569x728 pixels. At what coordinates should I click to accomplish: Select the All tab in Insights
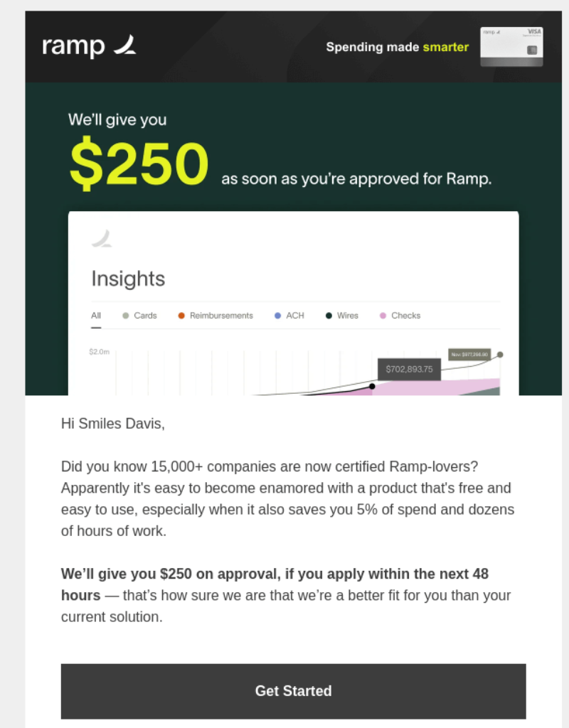pyautogui.click(x=96, y=316)
